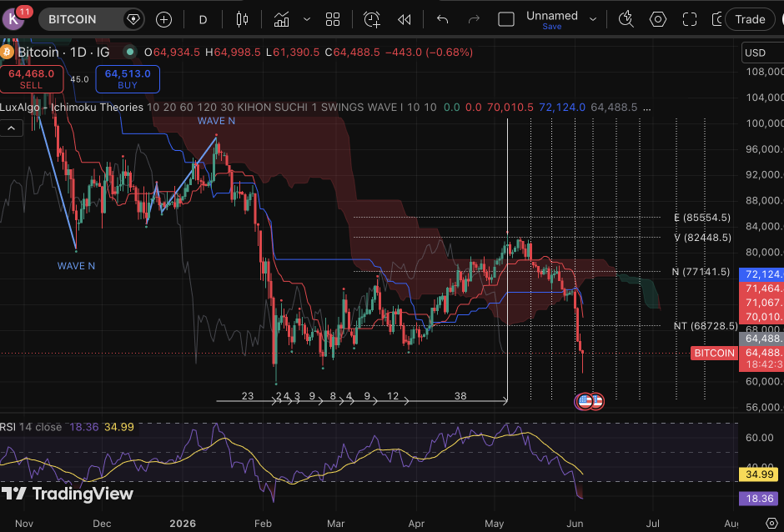Click the upper WAVE N label
This screenshot has height=532, width=784.
click(x=216, y=121)
